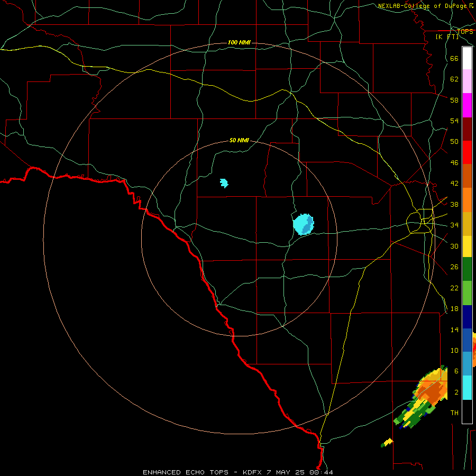Click the '30' legend value
Viewport: 476px width, 476px height.
click(x=454, y=246)
